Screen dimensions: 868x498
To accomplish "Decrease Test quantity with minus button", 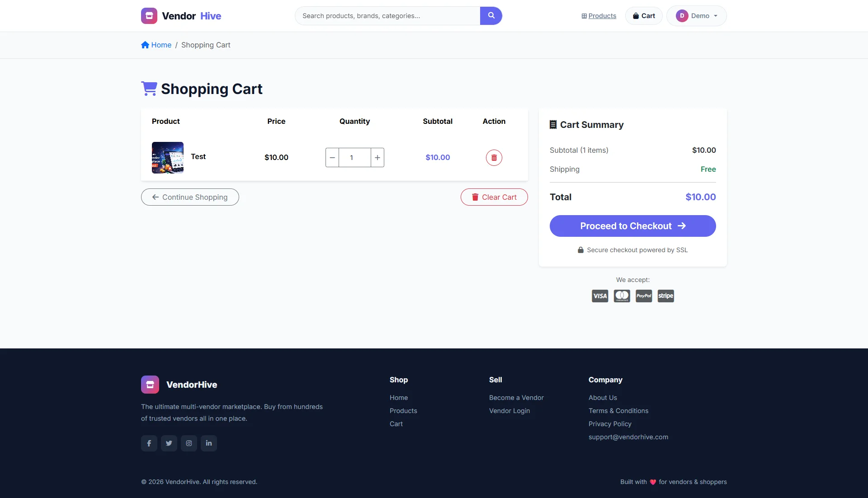I will click(332, 158).
